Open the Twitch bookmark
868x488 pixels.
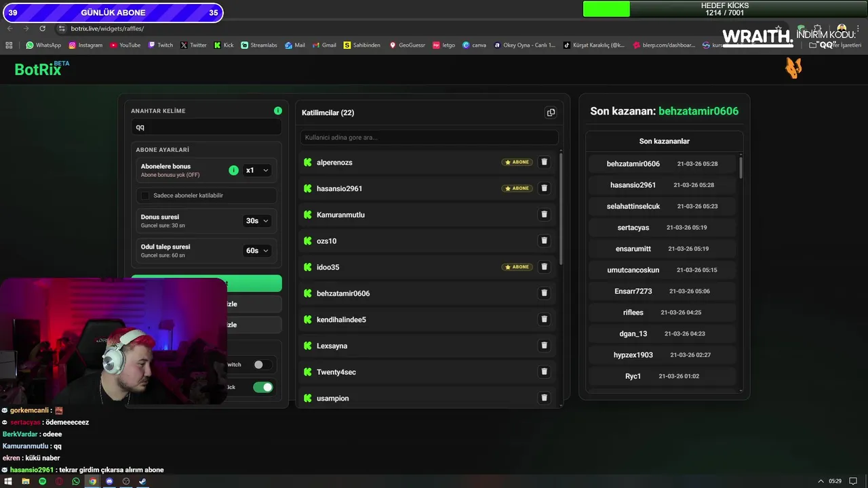coord(160,45)
